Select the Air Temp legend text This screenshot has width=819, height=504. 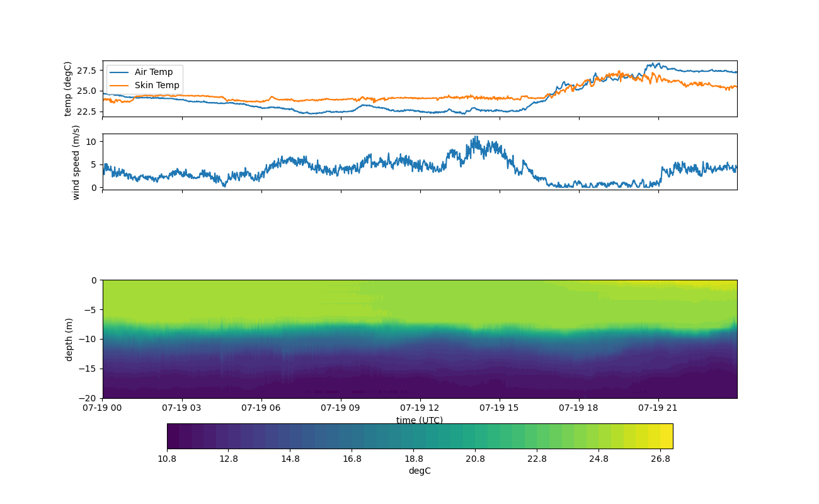[x=153, y=72]
